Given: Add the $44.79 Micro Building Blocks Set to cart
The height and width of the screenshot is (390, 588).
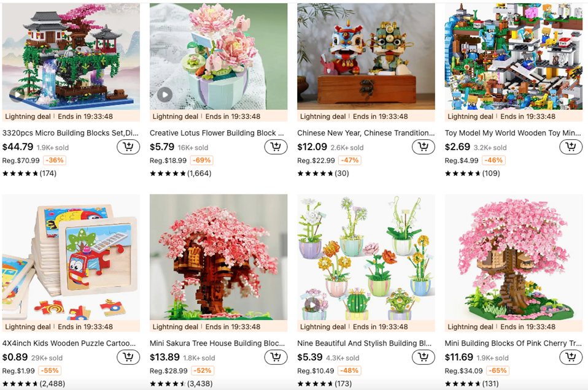Looking at the screenshot, I should 128,147.
